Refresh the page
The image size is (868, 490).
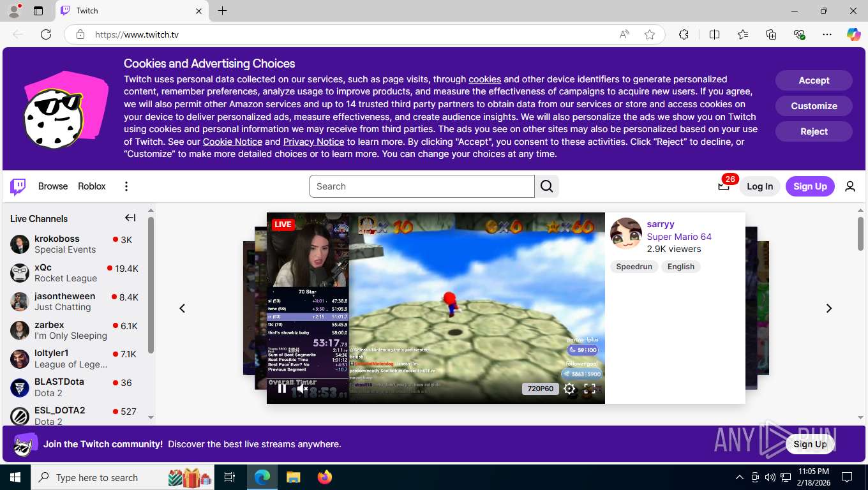tap(46, 34)
